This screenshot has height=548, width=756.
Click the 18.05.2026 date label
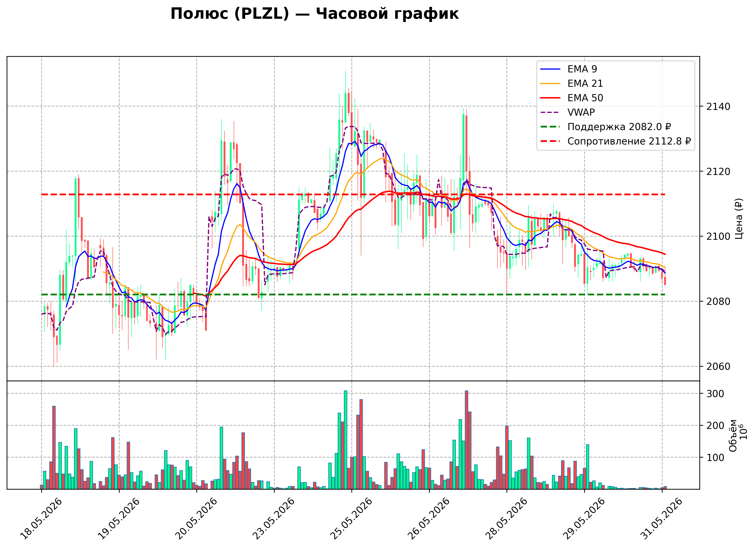(x=41, y=519)
